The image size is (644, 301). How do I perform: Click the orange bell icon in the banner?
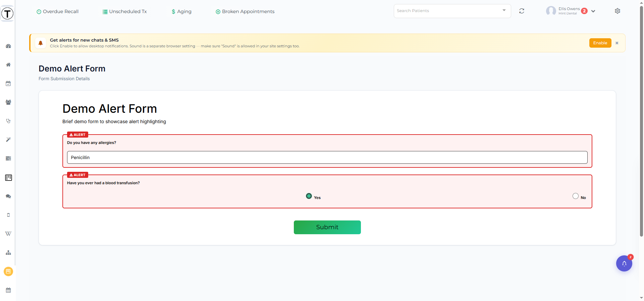pos(41,43)
